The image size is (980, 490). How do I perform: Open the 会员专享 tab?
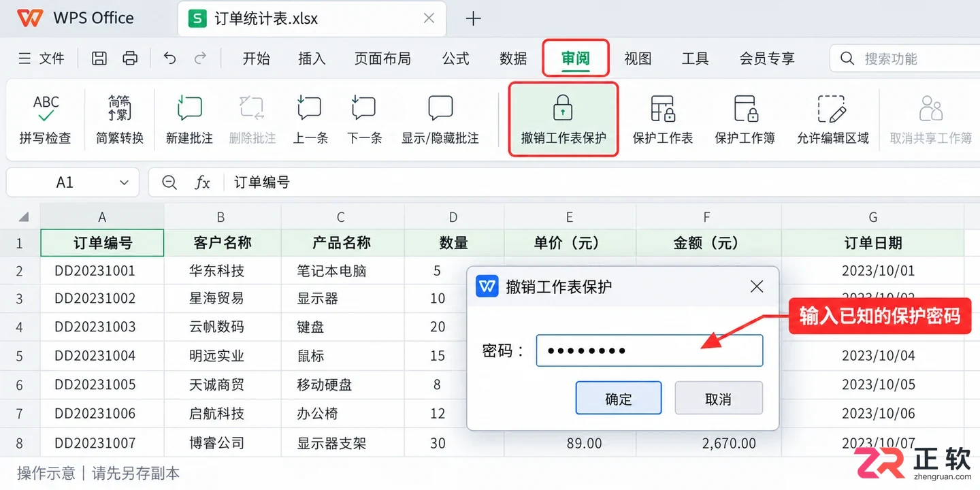[x=767, y=59]
